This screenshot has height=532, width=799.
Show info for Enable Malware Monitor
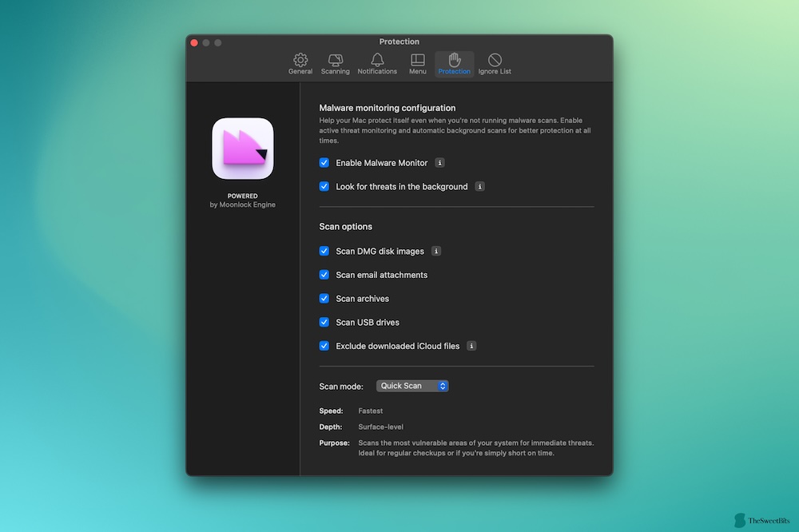pos(439,163)
